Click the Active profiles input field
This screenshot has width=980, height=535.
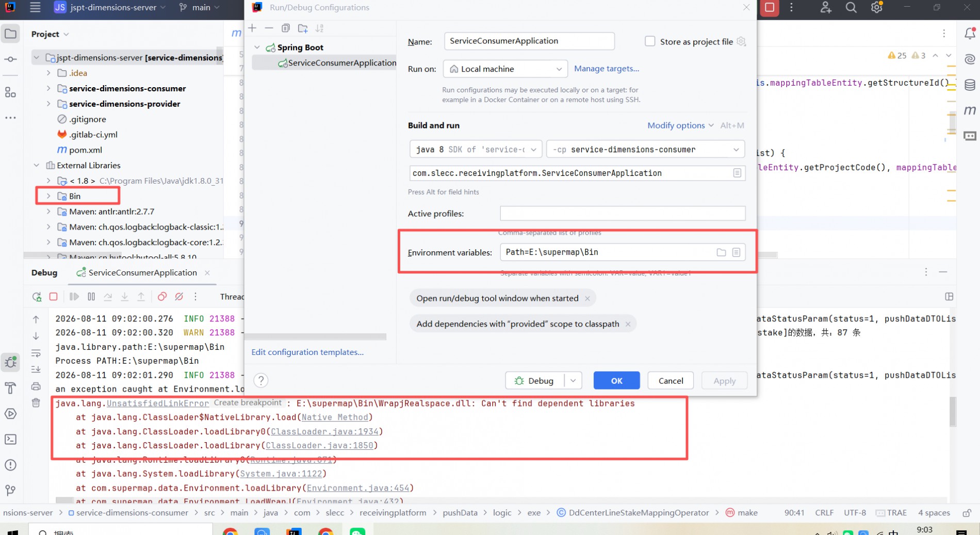623,214
